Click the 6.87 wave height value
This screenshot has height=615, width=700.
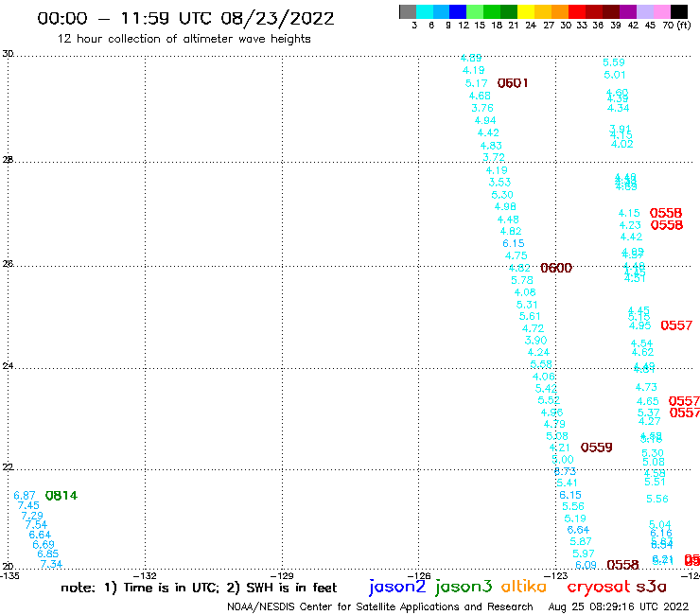pos(24,496)
